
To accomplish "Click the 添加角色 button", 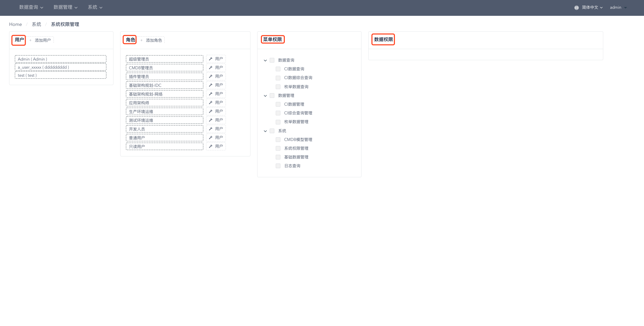I will [x=151, y=40].
